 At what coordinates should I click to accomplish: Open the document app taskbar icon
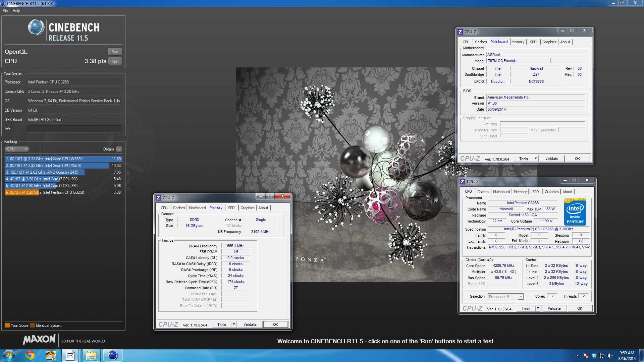coord(70,355)
